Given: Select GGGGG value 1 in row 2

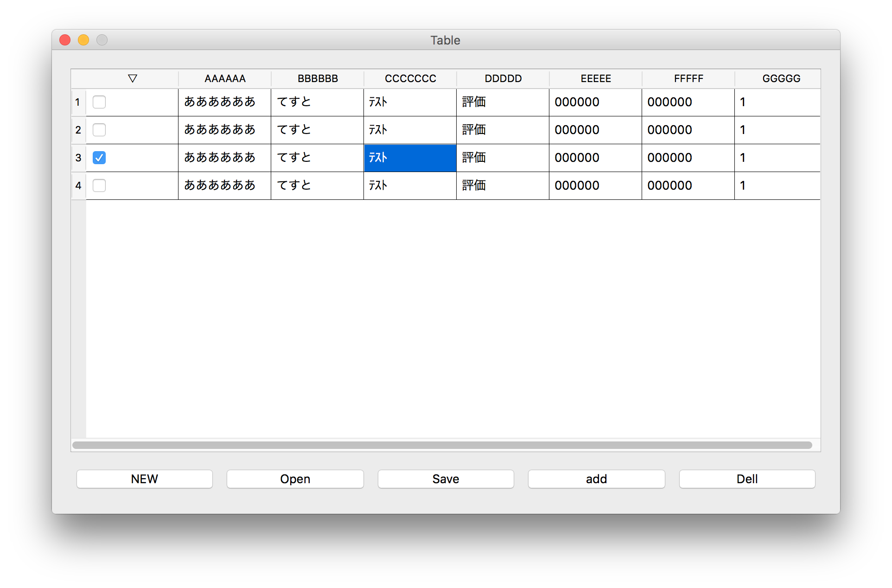Looking at the screenshot, I should (778, 130).
